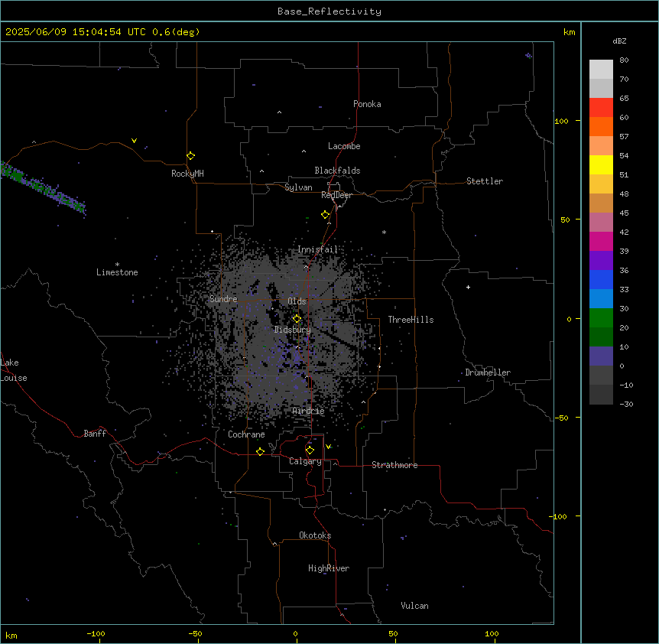Viewport: 659px width, 644px height.
Task: Click the Strathmore label
Action: click(x=394, y=465)
